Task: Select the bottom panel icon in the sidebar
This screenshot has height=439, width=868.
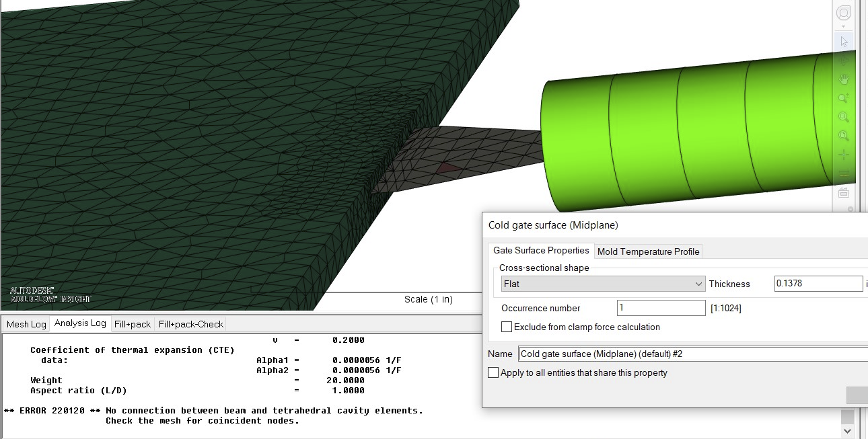Action: coord(843,194)
